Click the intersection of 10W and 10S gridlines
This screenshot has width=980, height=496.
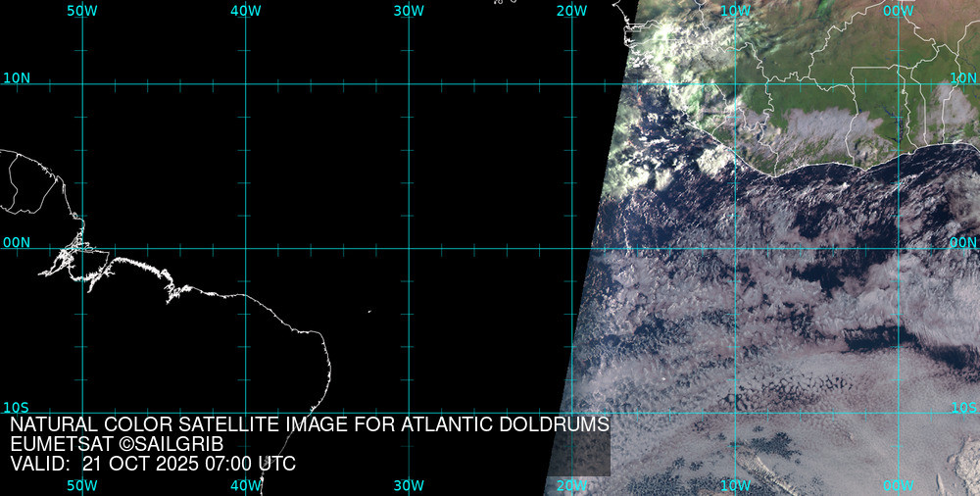click(x=736, y=412)
